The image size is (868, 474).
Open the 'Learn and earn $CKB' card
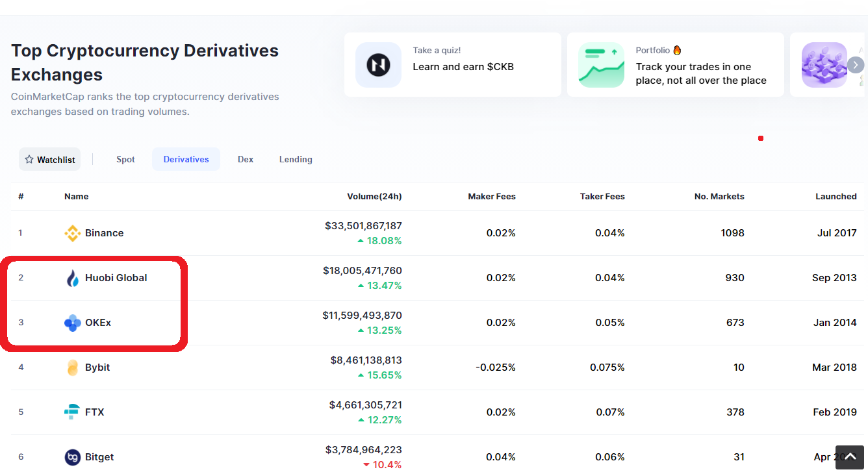(x=453, y=65)
